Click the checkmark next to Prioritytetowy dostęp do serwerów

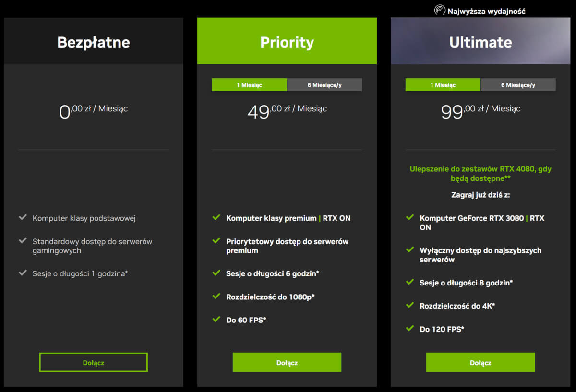[216, 241]
